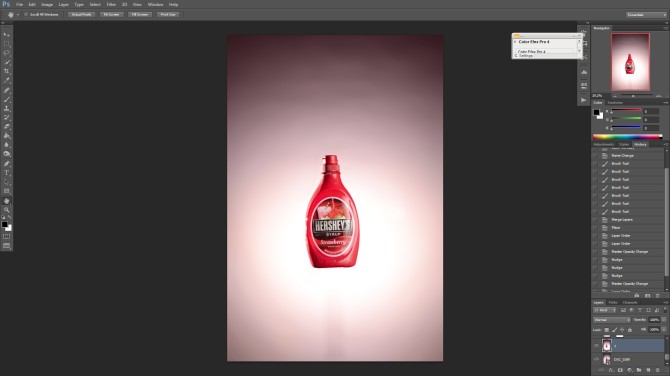Click the Print Size button
The height and width of the screenshot is (376, 670).
coord(168,15)
